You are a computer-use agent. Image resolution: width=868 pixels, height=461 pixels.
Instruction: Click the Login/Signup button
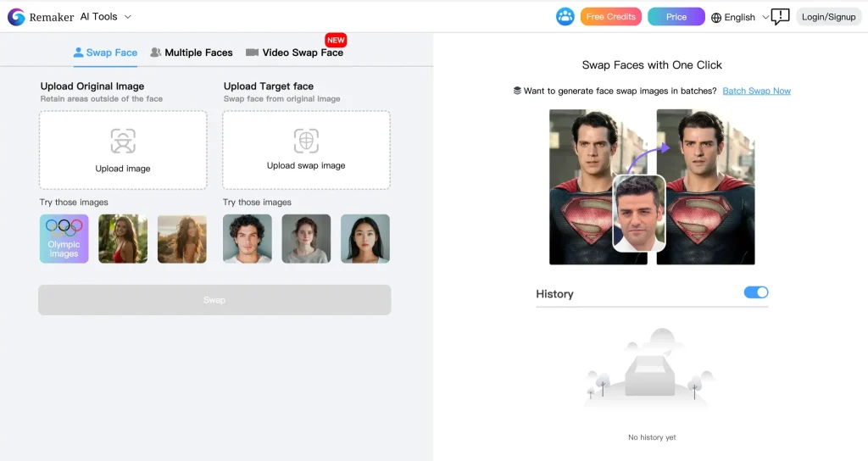coord(828,17)
